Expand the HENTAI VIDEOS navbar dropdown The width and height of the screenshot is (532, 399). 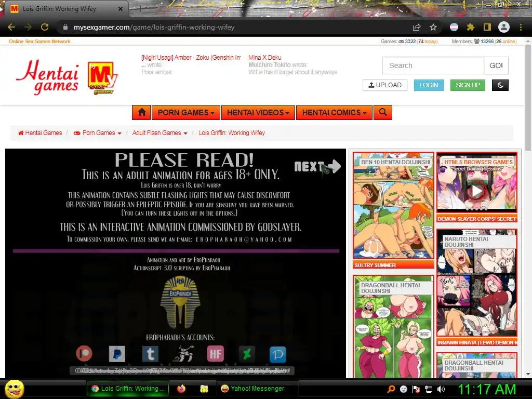pos(258,112)
